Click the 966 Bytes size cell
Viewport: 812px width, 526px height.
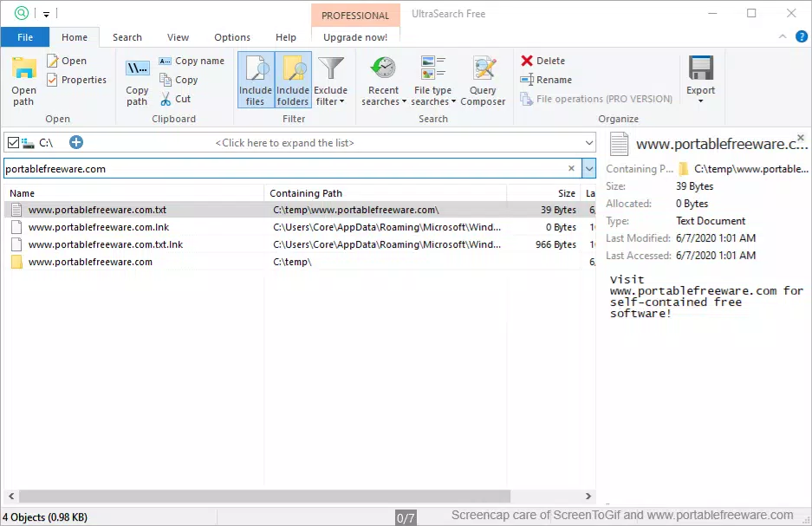click(555, 244)
